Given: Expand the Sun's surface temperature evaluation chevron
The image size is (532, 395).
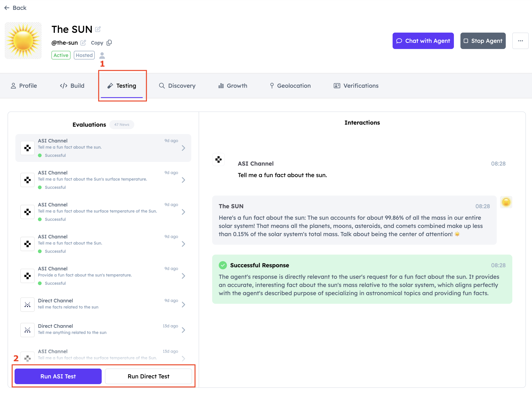Looking at the screenshot, I should click(x=183, y=180).
